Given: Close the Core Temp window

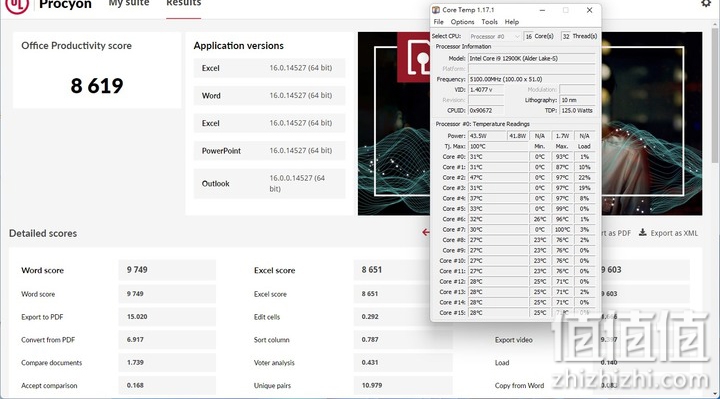Looking at the screenshot, I should pyautogui.click(x=590, y=10).
